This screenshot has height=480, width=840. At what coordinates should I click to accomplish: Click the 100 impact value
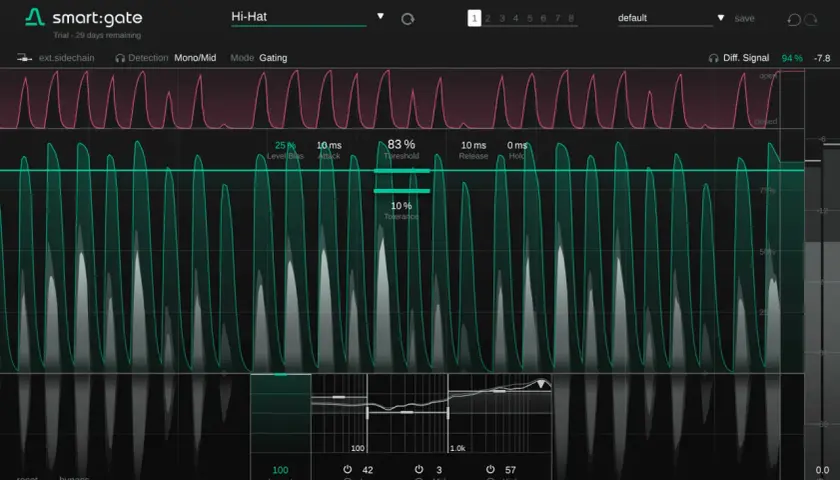[280, 470]
